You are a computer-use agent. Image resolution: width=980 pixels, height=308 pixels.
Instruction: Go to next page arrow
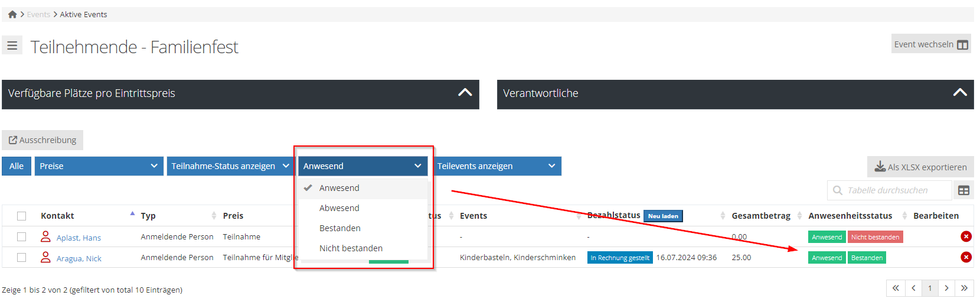(946, 288)
